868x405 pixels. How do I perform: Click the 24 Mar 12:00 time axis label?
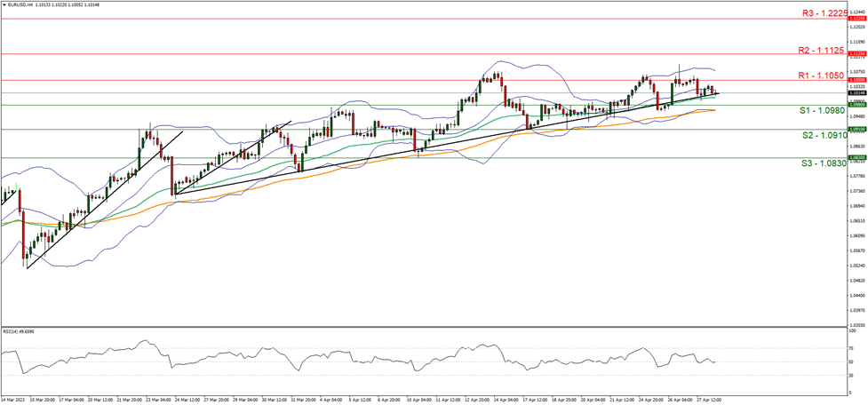pos(191,400)
